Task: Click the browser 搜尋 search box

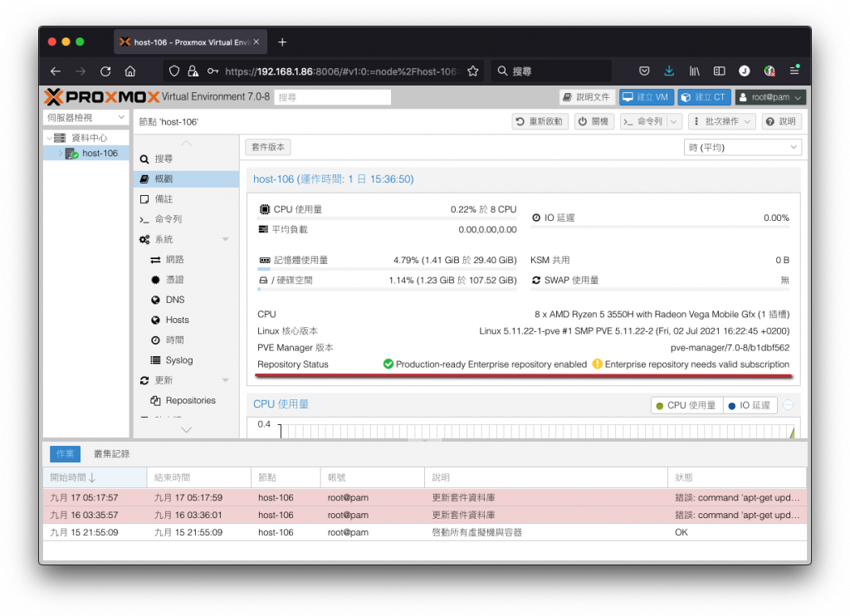Action: pyautogui.click(x=551, y=71)
